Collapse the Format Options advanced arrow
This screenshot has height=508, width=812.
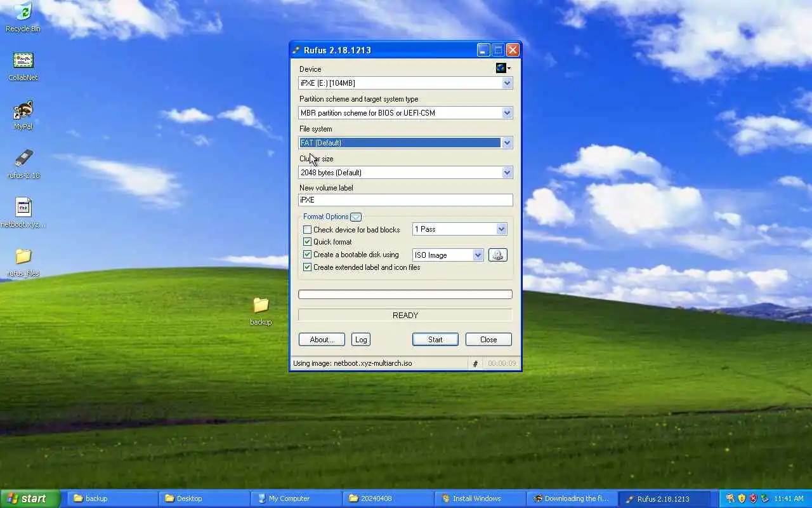pyautogui.click(x=356, y=217)
